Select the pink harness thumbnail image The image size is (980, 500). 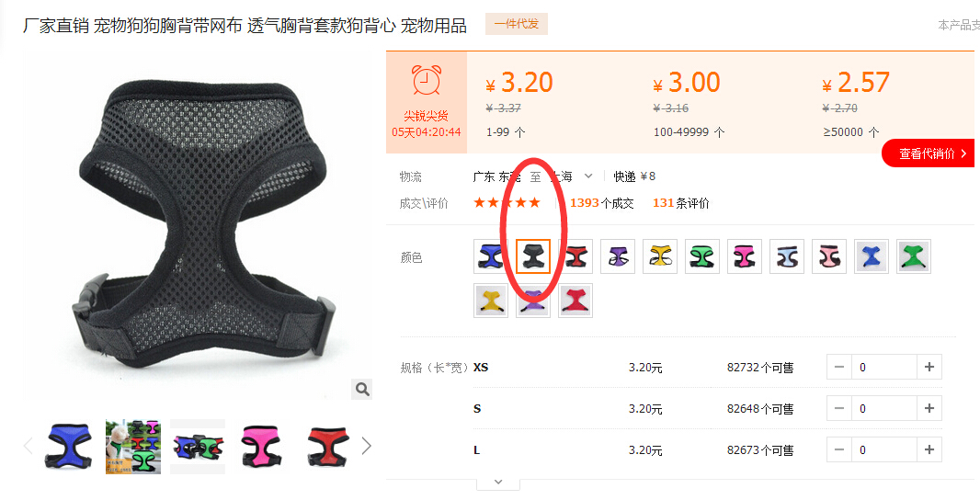(261, 447)
